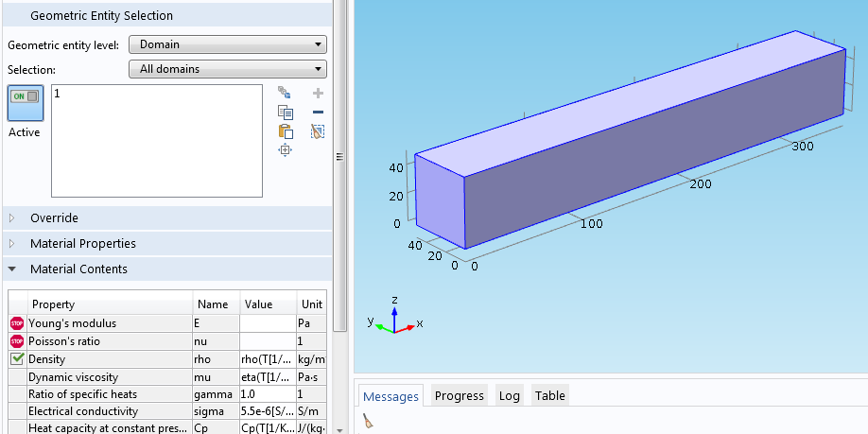The image size is (868, 434).
Task: Click the Clear Selection broom icon
Action: tap(318, 131)
